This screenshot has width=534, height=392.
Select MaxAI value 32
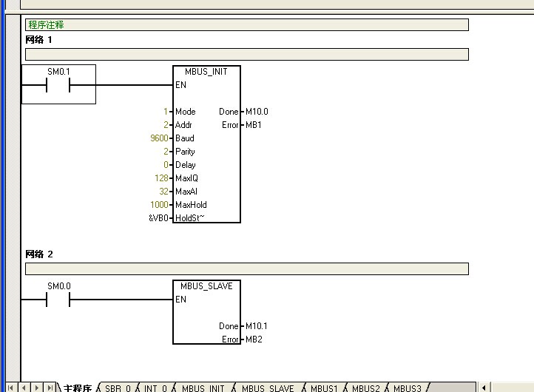pyautogui.click(x=163, y=192)
